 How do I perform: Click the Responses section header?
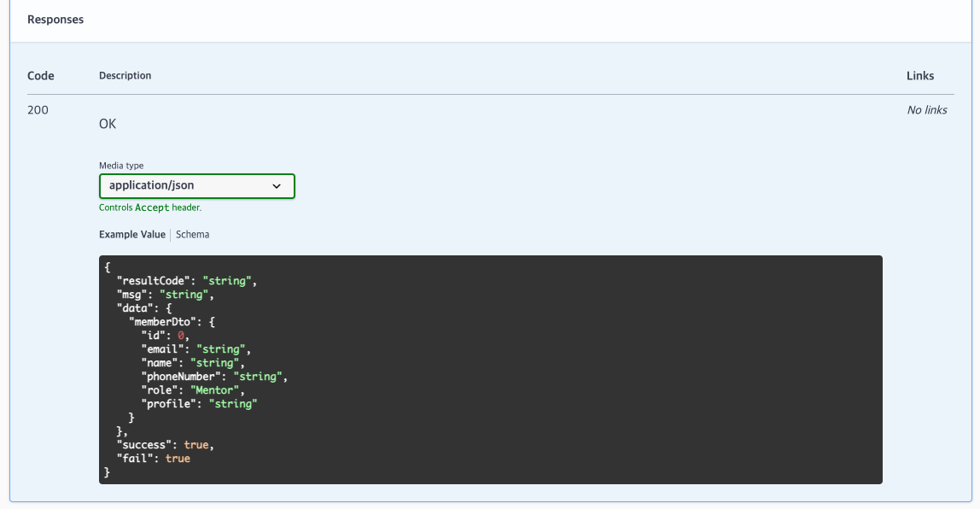pos(55,20)
